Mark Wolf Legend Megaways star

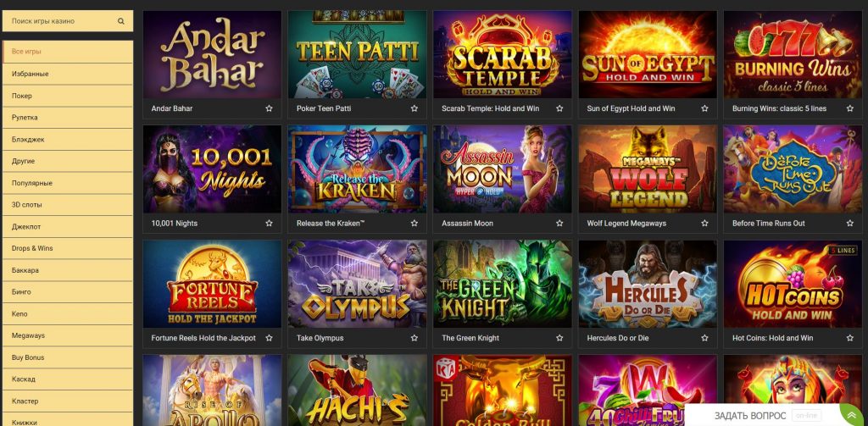(704, 224)
